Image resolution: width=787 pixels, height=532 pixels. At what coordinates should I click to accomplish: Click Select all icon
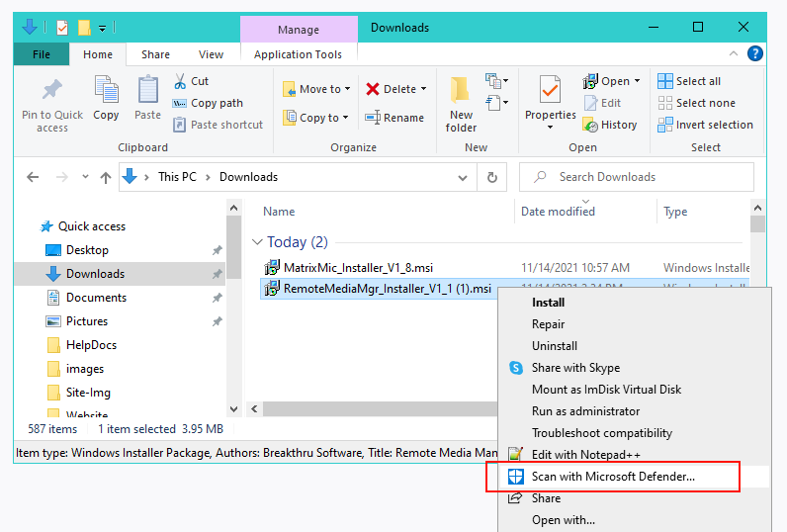pos(665,81)
